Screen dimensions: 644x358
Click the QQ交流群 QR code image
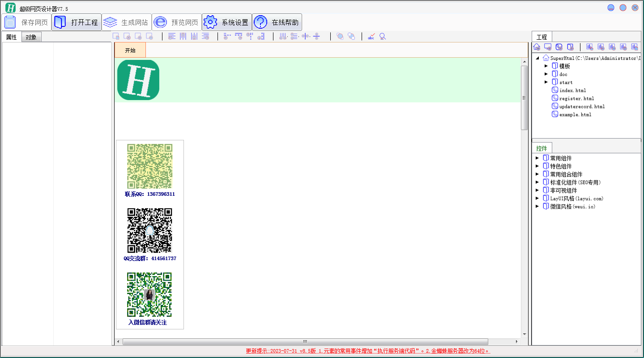[150, 231]
